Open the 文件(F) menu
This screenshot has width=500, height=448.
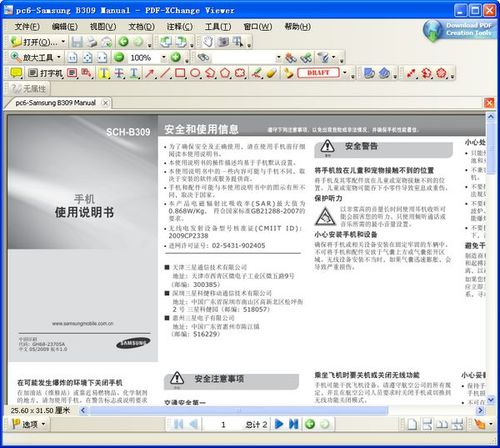point(27,27)
